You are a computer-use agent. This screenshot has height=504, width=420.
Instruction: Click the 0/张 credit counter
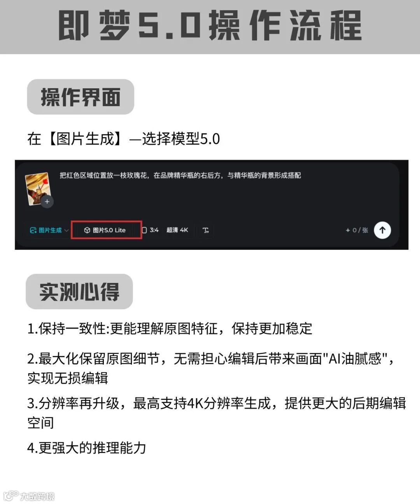coord(360,230)
